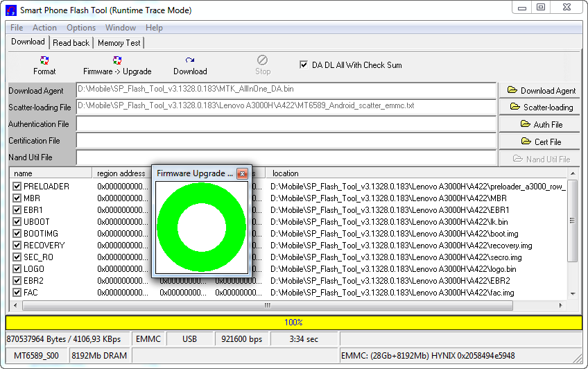Click the location column header
This screenshot has height=369, width=588.
(416, 173)
